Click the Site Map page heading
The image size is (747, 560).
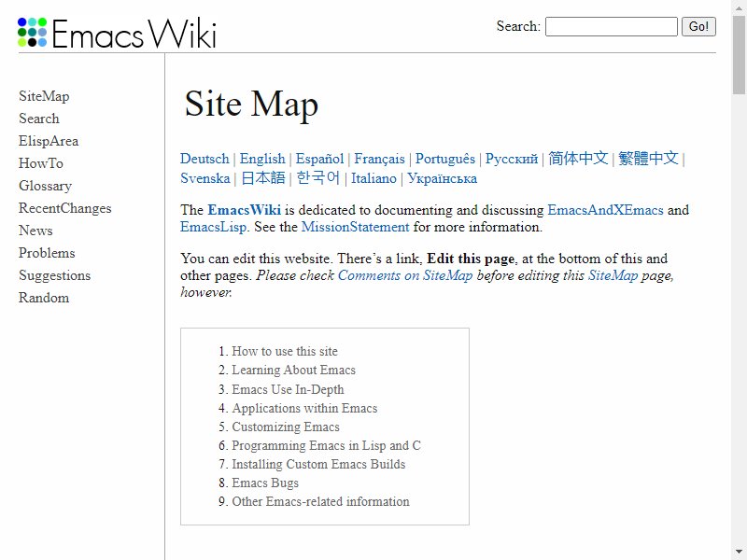coord(251,104)
